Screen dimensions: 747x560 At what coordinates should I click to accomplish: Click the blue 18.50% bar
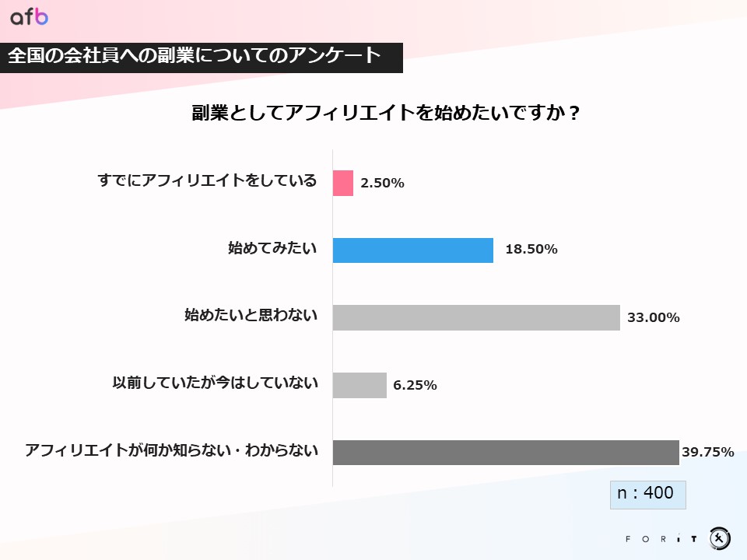click(x=413, y=250)
